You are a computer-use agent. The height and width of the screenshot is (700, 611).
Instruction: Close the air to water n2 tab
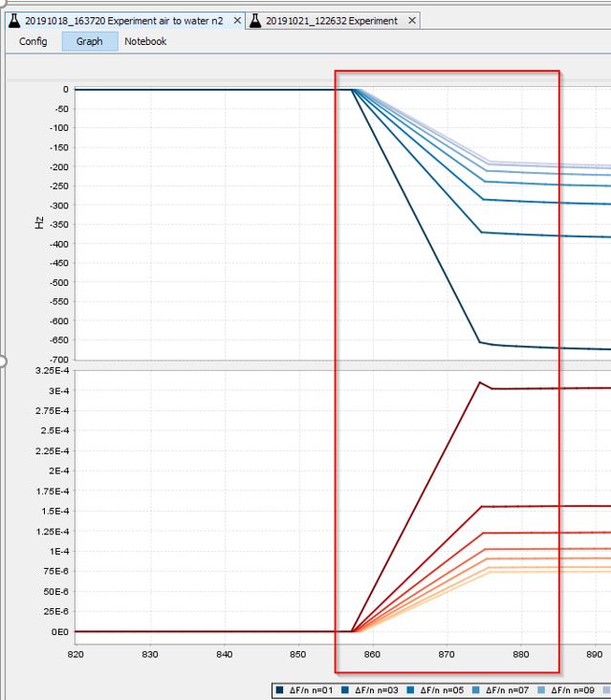237,20
